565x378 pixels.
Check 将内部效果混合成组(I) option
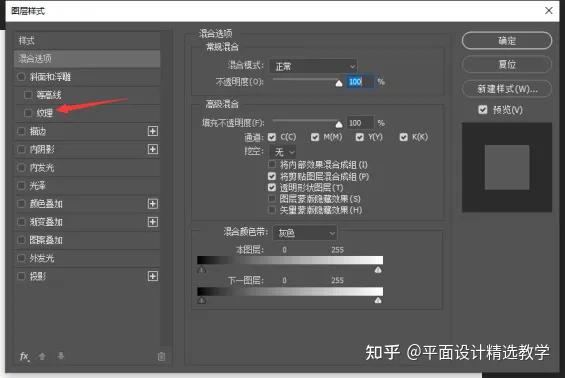point(272,165)
